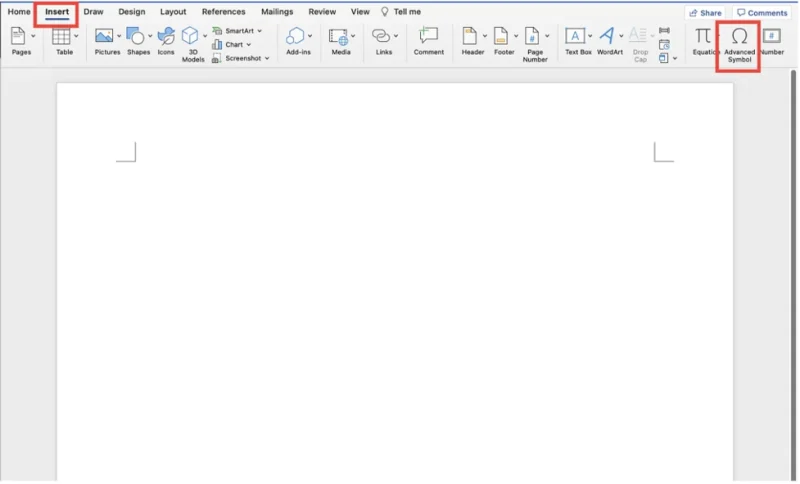Add a Comment from the ribbon
The image size is (800, 484).
pyautogui.click(x=429, y=36)
